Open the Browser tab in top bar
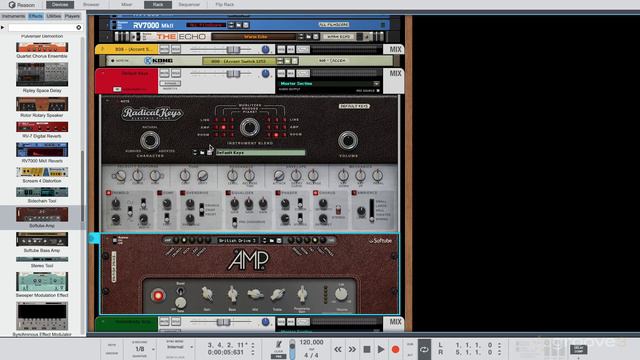The width and height of the screenshot is (640, 360). [x=91, y=4]
